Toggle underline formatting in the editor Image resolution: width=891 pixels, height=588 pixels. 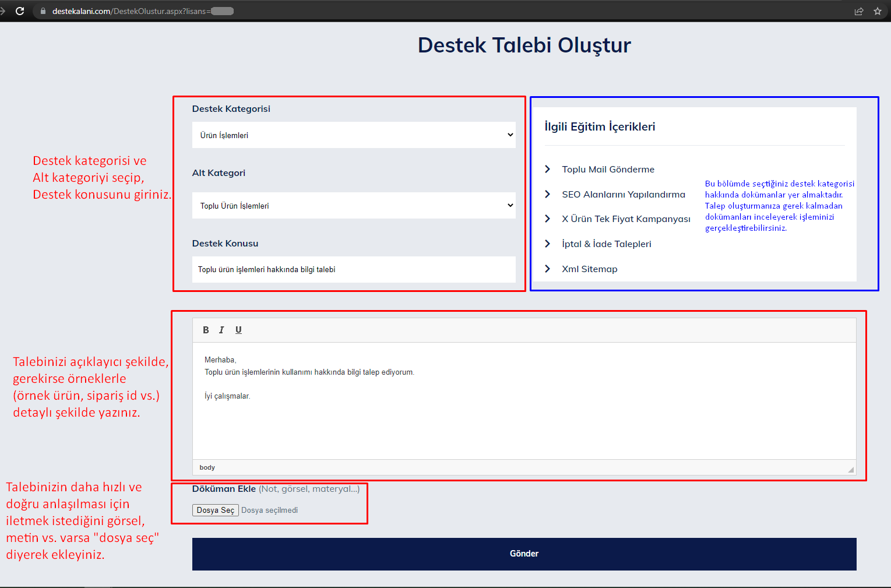238,330
